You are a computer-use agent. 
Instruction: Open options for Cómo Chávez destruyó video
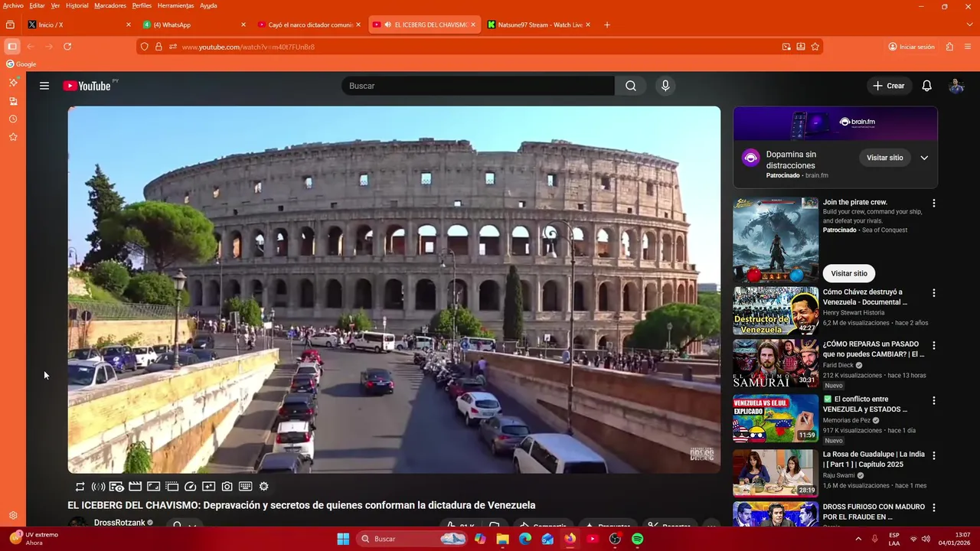933,293
